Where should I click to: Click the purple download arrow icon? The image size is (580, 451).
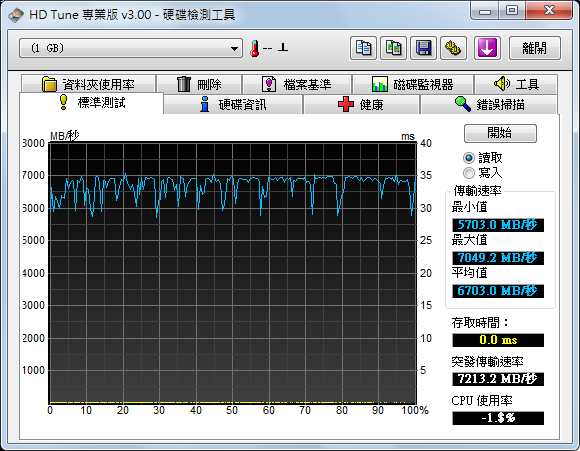487,48
